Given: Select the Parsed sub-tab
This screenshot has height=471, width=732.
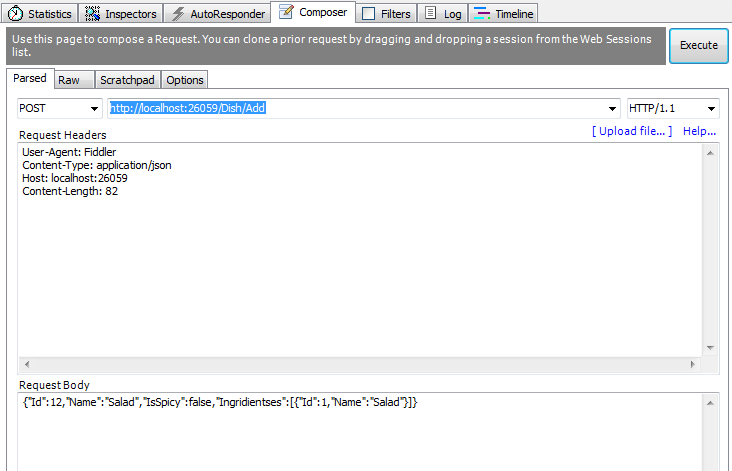Looking at the screenshot, I should click(x=30, y=78).
